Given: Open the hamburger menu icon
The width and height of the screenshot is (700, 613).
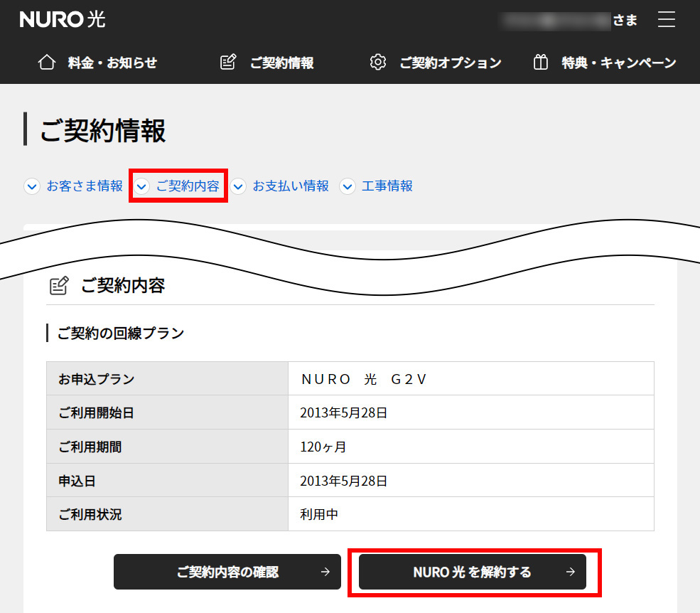Looking at the screenshot, I should click(x=666, y=20).
